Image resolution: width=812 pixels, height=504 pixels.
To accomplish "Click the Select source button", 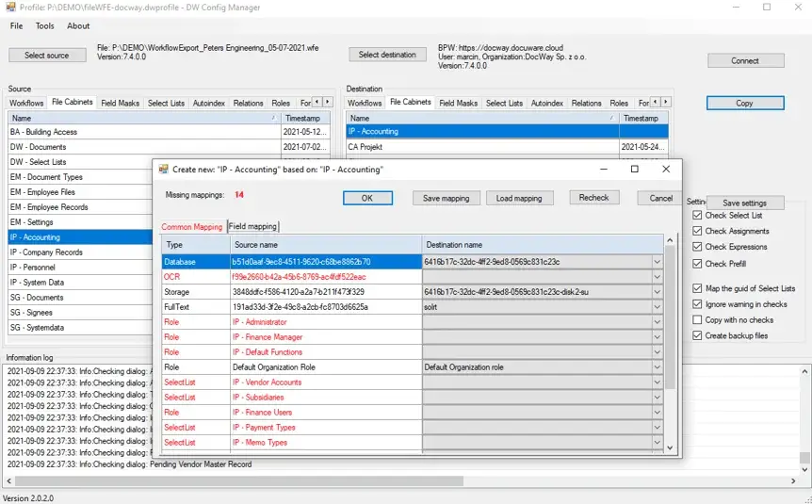I will (47, 55).
